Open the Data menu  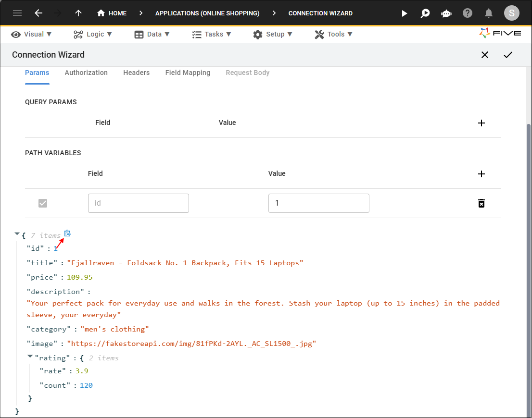click(152, 34)
